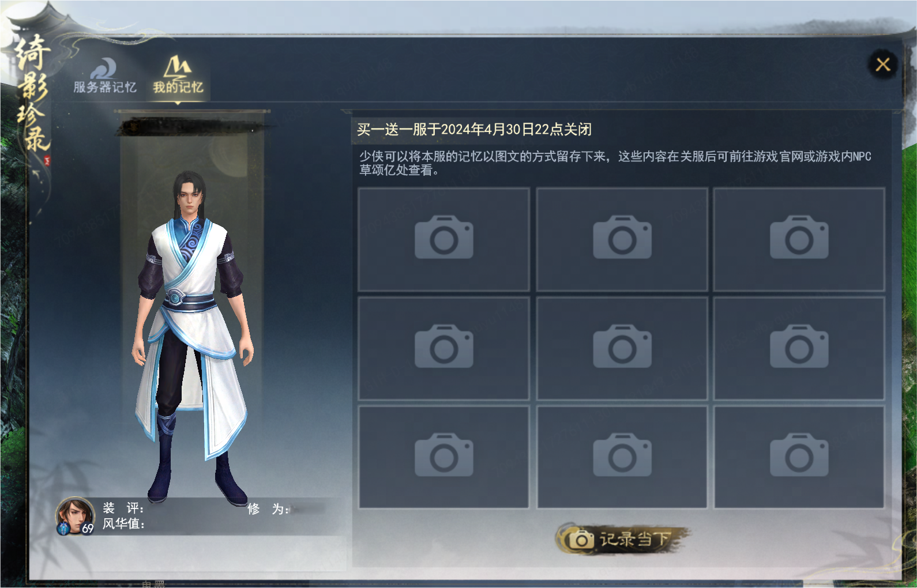The height and width of the screenshot is (588, 917).
Task: Open the top-right camera photo slot
Action: pos(799,239)
